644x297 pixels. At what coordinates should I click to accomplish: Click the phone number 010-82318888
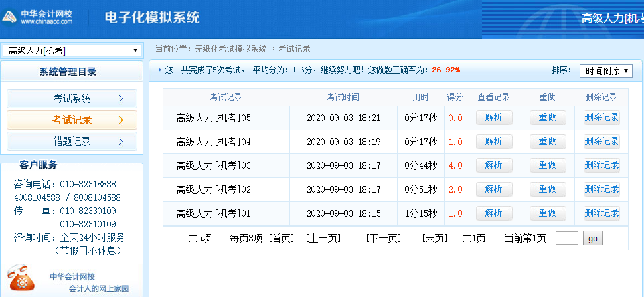pos(88,184)
